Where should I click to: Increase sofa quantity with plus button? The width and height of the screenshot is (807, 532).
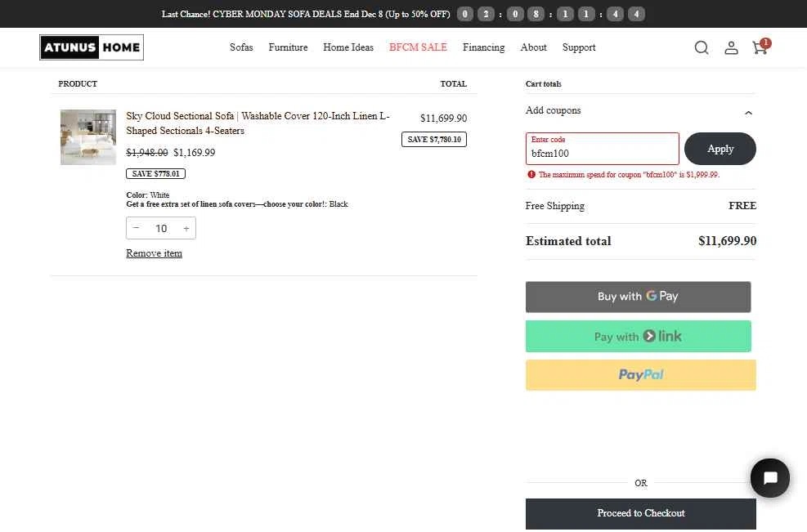(x=186, y=228)
